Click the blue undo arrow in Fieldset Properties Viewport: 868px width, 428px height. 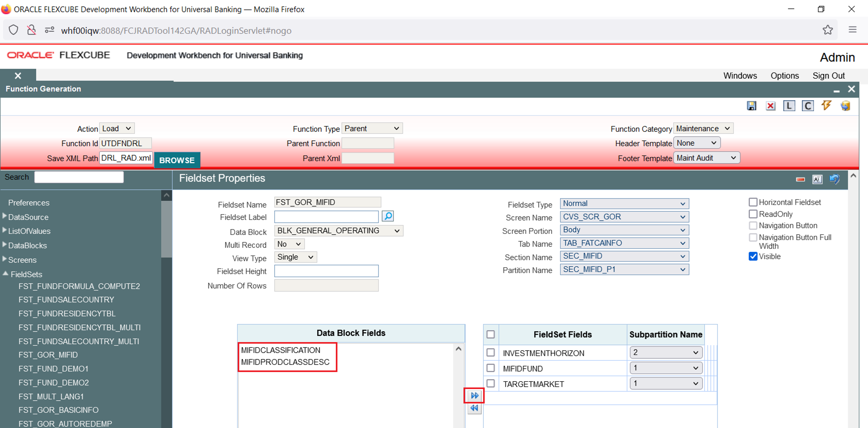[834, 179]
